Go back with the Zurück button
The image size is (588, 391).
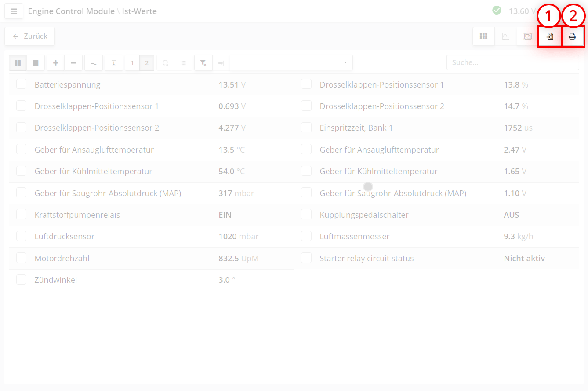pos(30,37)
